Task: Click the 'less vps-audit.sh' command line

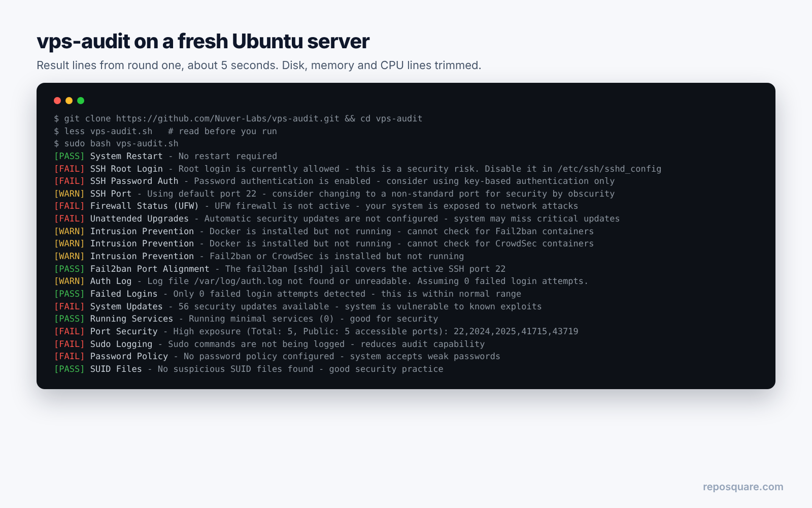Action: point(165,131)
